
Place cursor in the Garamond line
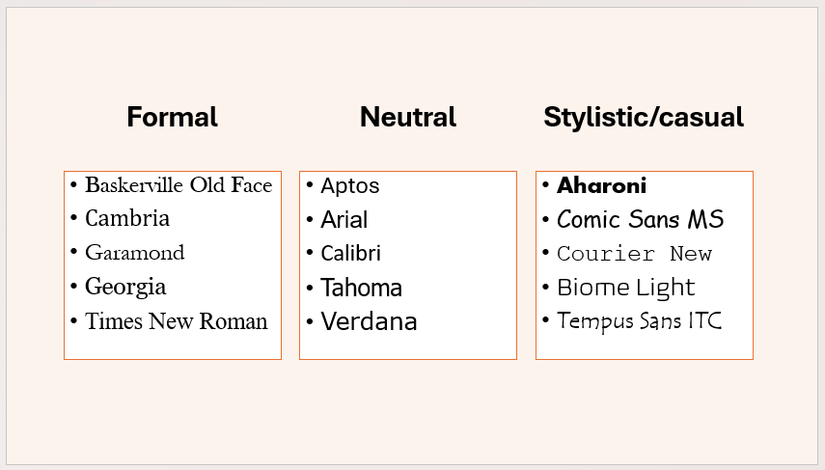pyautogui.click(x=135, y=252)
